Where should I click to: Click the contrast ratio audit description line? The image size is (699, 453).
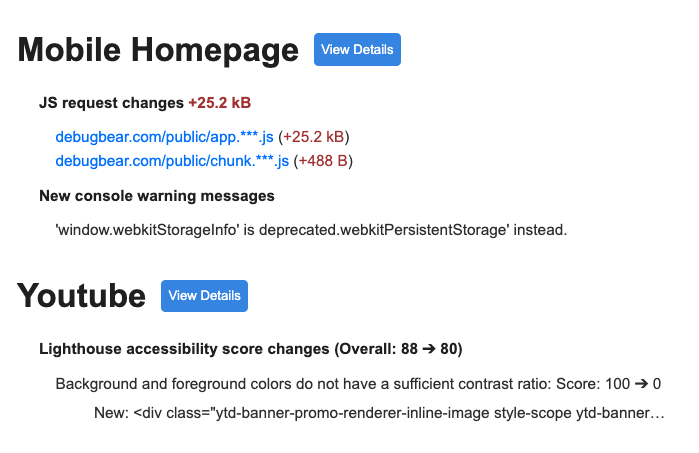point(358,384)
